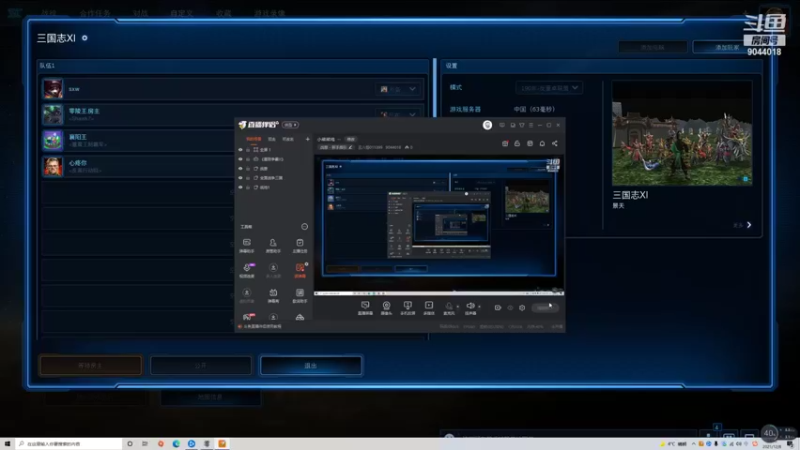The height and width of the screenshot is (450, 800).
Task: Expand the microphone options arrow
Action: click(458, 306)
